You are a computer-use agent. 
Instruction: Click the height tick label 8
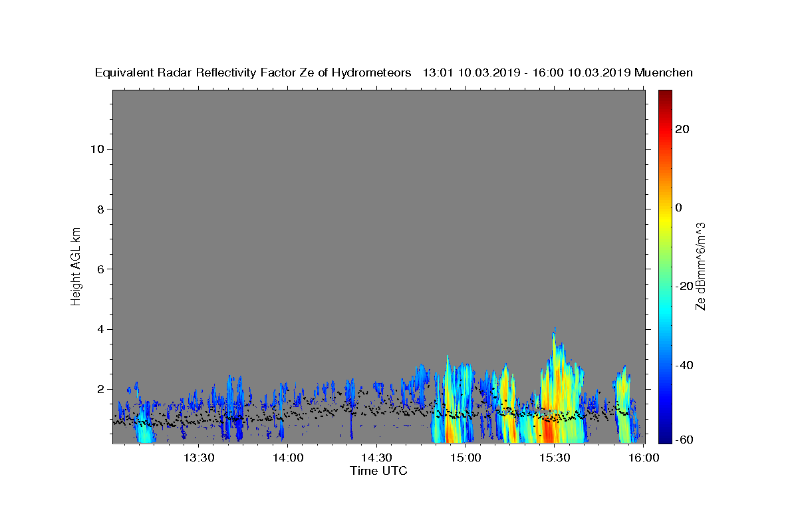coord(100,209)
